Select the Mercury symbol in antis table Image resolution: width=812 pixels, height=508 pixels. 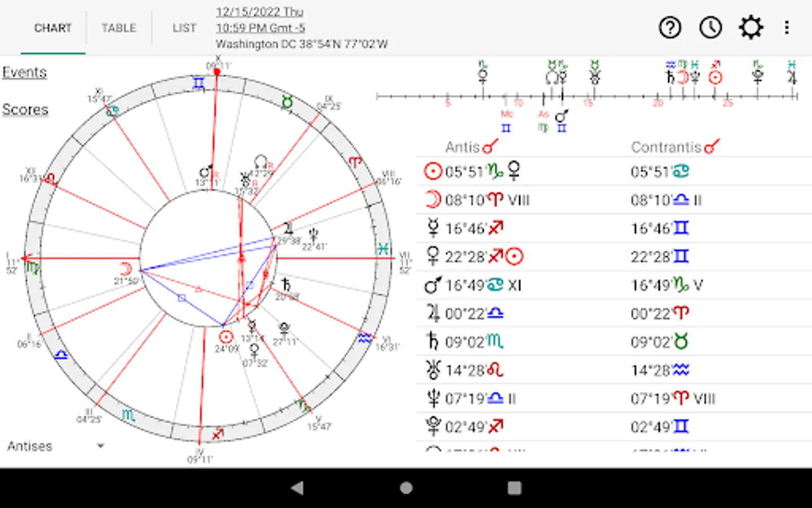[433, 228]
